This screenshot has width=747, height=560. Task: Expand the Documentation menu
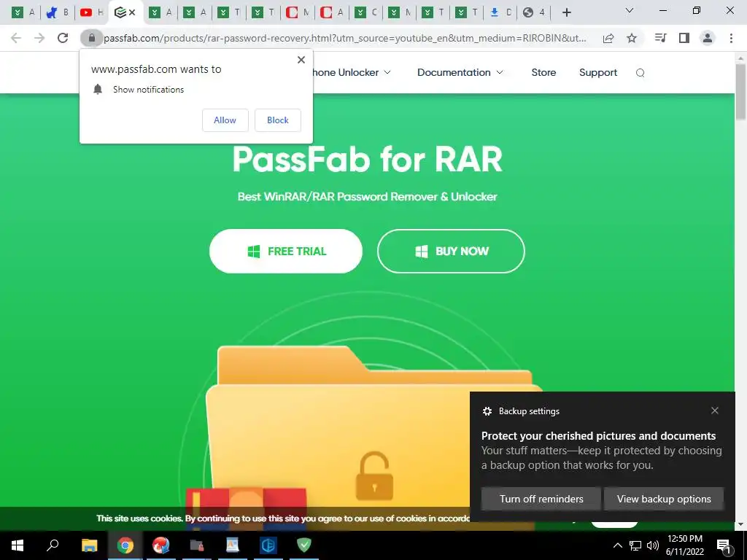click(460, 72)
